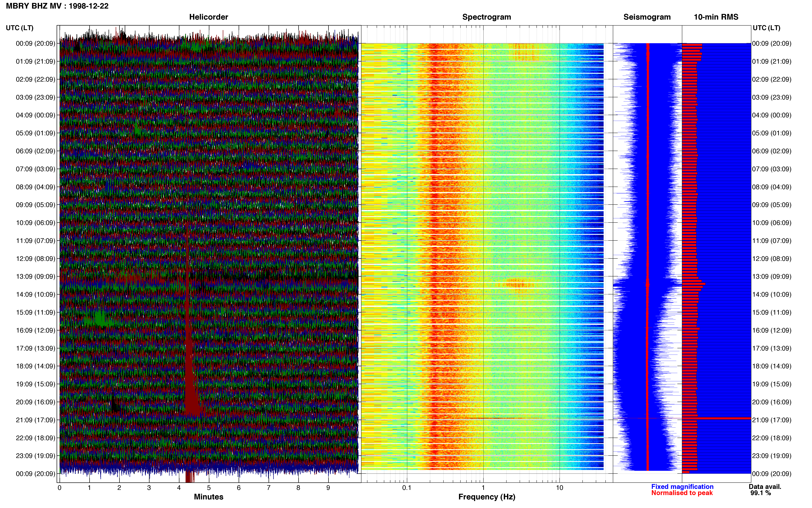Click left-axis time label 22:09 (18:09)
Screen dimensions: 812x508
(36, 438)
